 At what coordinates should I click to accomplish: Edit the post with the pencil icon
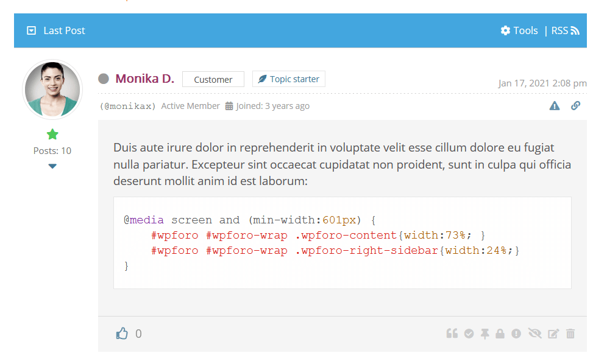pos(553,334)
